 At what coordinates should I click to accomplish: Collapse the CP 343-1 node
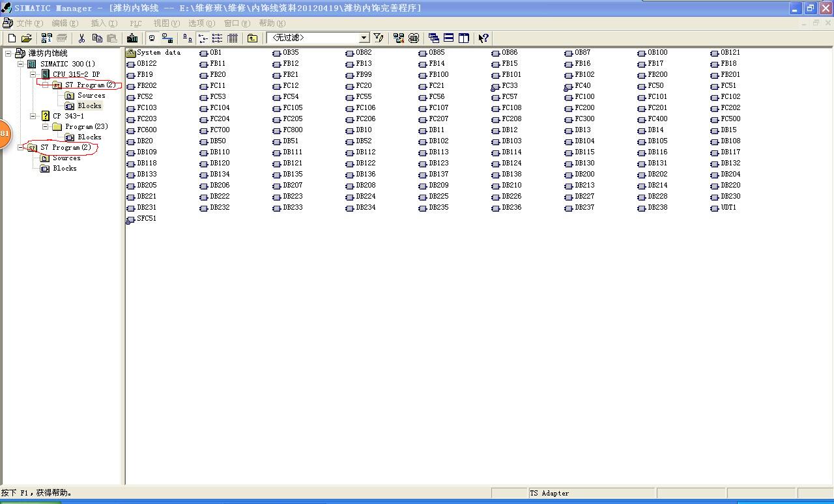[x=33, y=116]
